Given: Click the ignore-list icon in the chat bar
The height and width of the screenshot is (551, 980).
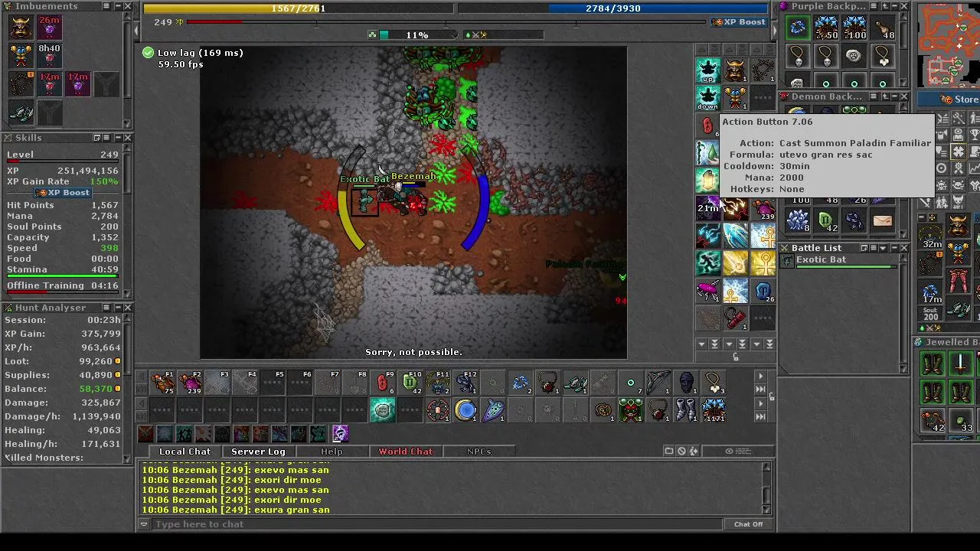Looking at the screenshot, I should 681,452.
